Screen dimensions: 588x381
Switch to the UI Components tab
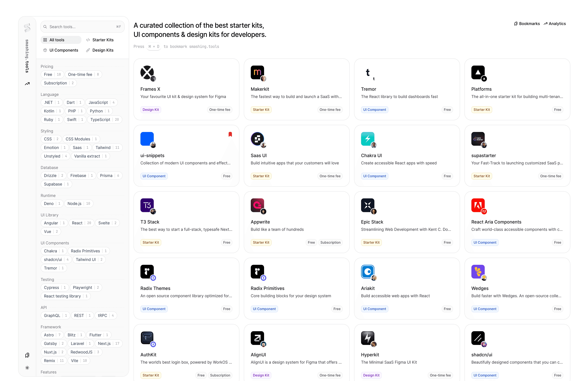pyautogui.click(x=61, y=50)
